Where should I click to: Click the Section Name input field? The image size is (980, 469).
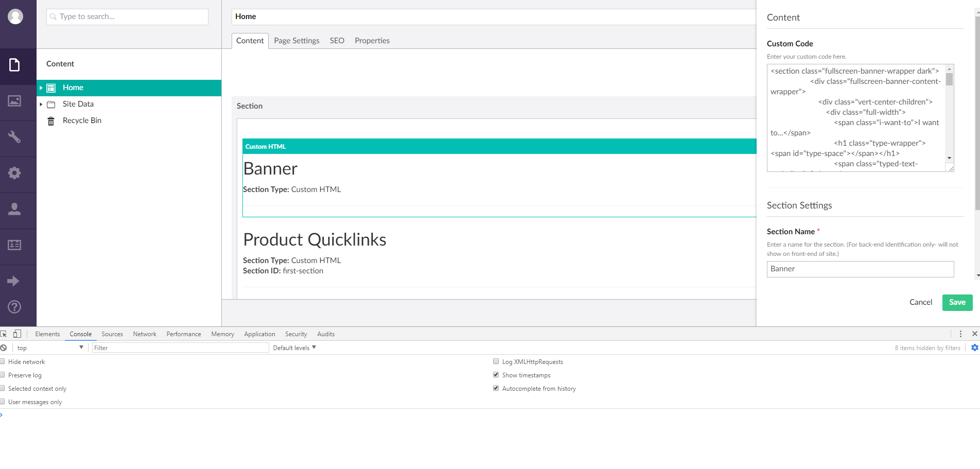click(860, 269)
